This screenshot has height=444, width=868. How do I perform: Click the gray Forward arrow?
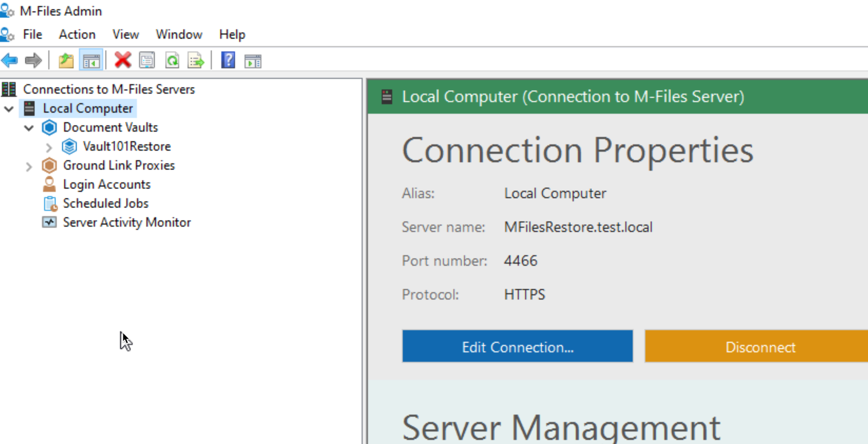pos(33,61)
